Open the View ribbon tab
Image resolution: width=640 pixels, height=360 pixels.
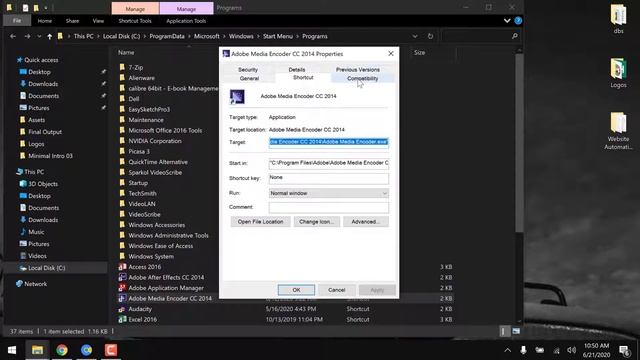click(x=98, y=21)
